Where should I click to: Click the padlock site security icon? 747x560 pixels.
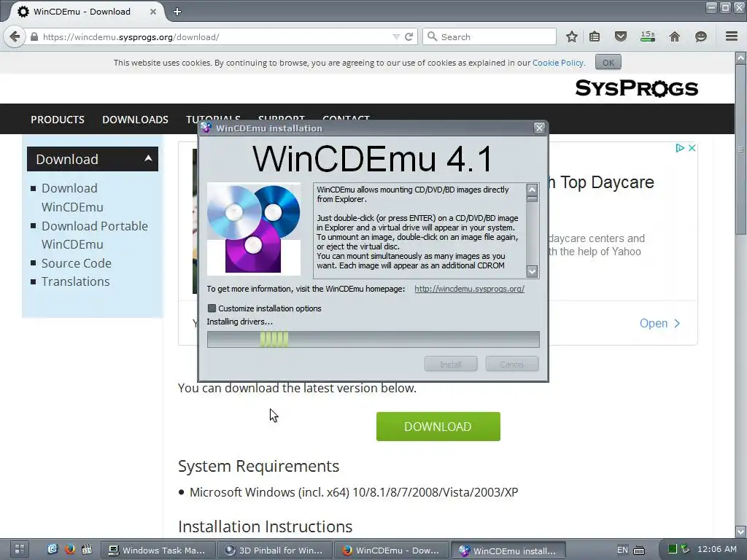(x=34, y=36)
